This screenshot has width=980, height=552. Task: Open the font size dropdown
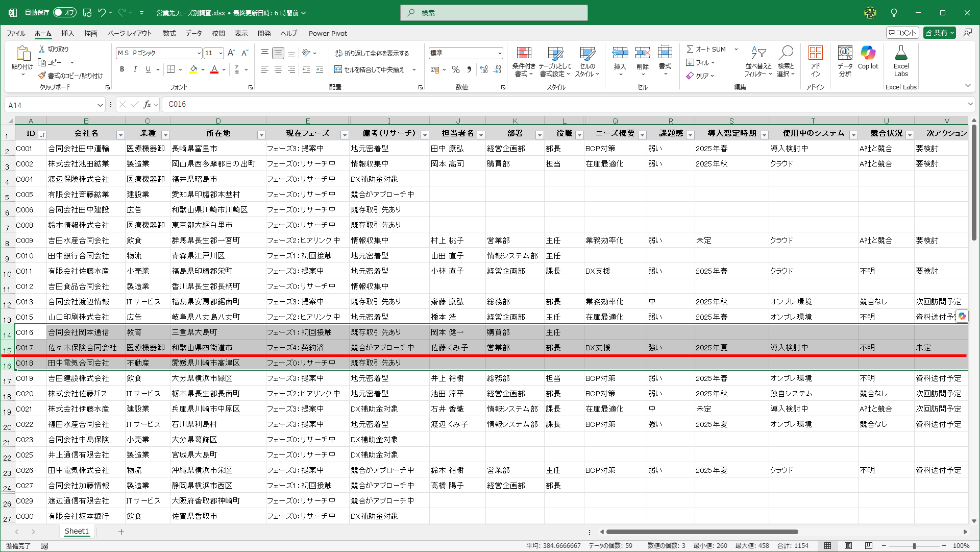[x=220, y=53]
